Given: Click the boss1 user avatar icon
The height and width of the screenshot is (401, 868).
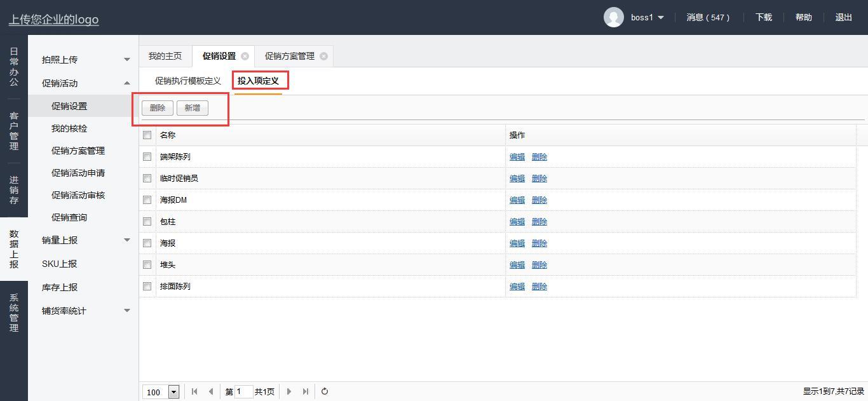Looking at the screenshot, I should [x=613, y=17].
